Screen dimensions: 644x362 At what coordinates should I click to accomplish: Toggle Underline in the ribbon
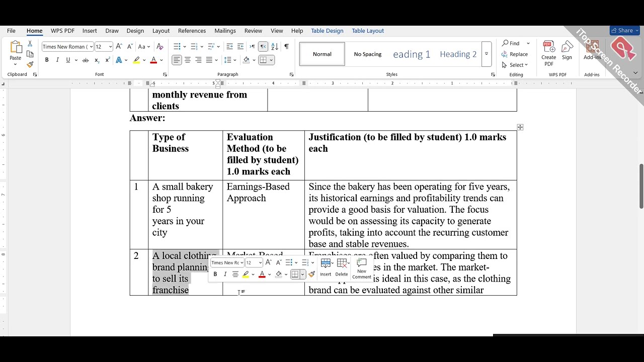pyautogui.click(x=68, y=60)
